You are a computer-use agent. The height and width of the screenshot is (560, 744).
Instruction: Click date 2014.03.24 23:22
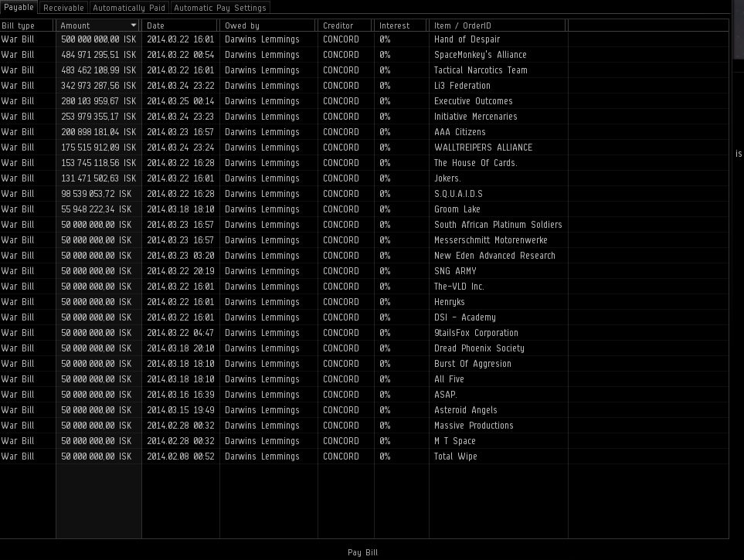click(181, 86)
